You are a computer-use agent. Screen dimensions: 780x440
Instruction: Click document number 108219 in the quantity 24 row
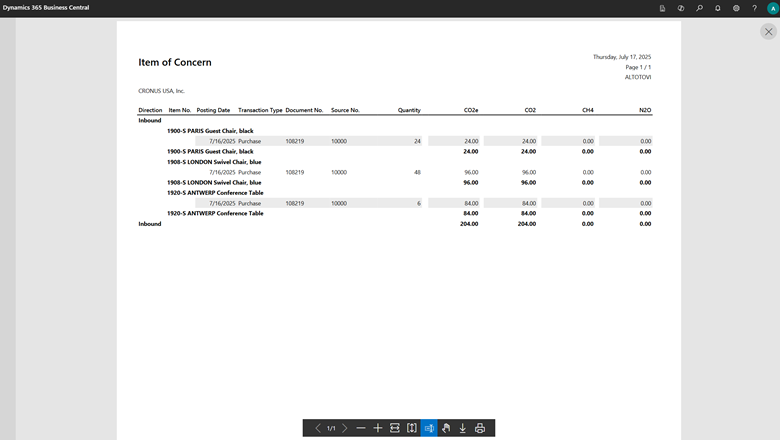(x=295, y=141)
